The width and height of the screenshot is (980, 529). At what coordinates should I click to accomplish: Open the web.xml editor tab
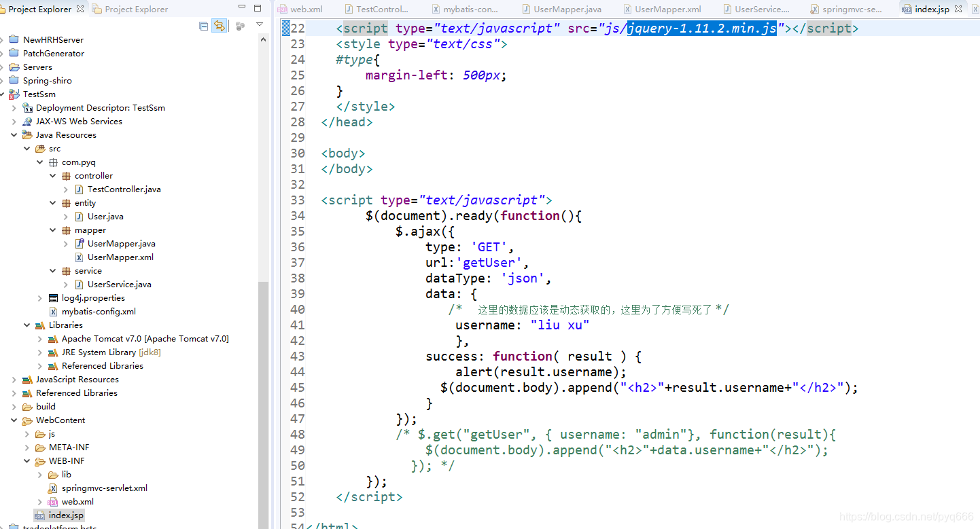300,9
